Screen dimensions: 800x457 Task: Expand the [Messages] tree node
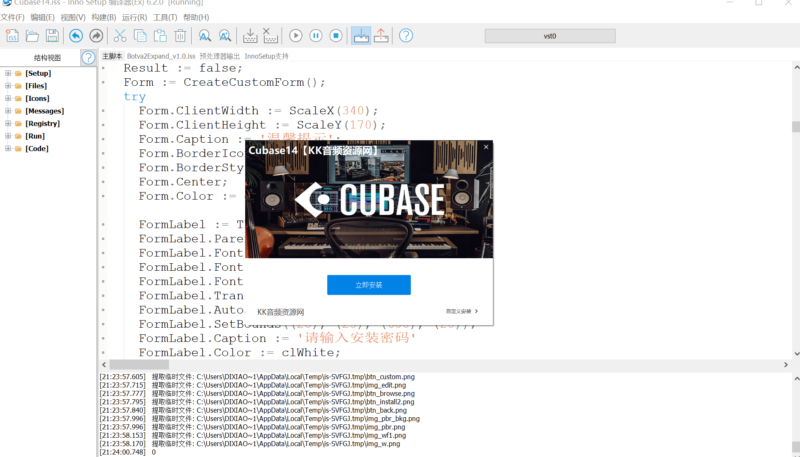[8, 111]
